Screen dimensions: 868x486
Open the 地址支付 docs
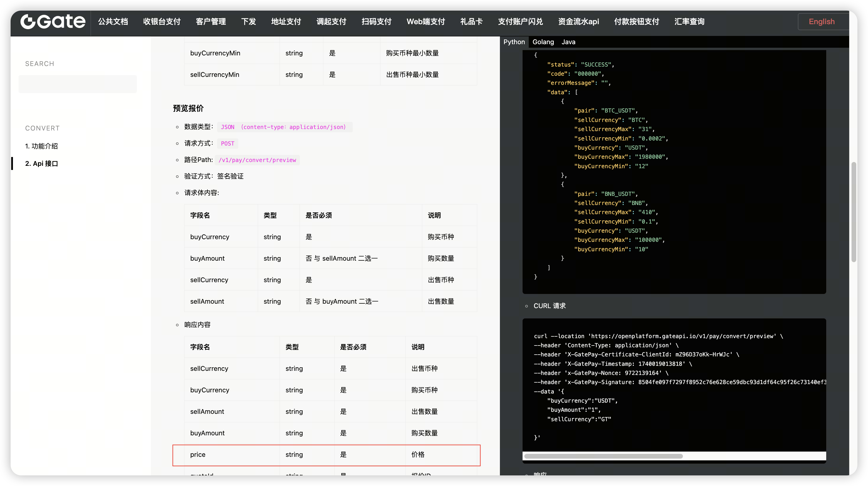[286, 22]
